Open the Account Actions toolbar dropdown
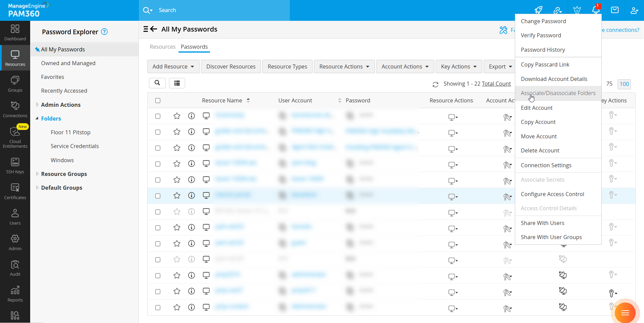The width and height of the screenshot is (644, 323). click(x=405, y=66)
